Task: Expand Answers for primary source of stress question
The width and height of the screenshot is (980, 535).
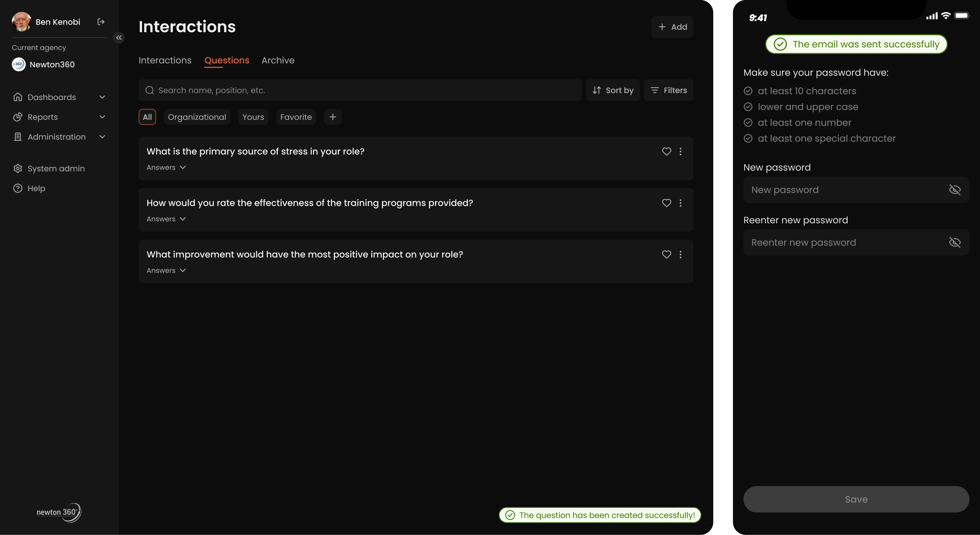Action: tap(166, 167)
